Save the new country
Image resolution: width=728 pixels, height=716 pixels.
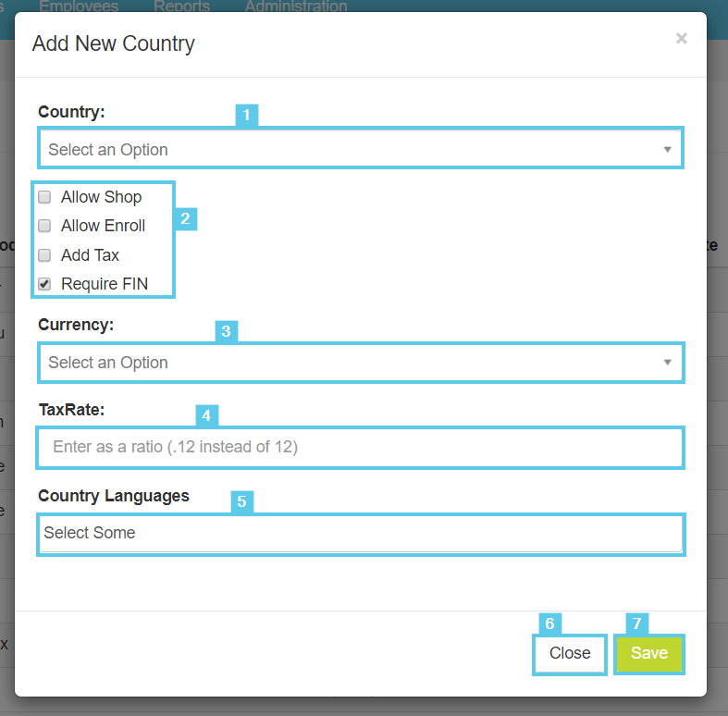pos(648,653)
